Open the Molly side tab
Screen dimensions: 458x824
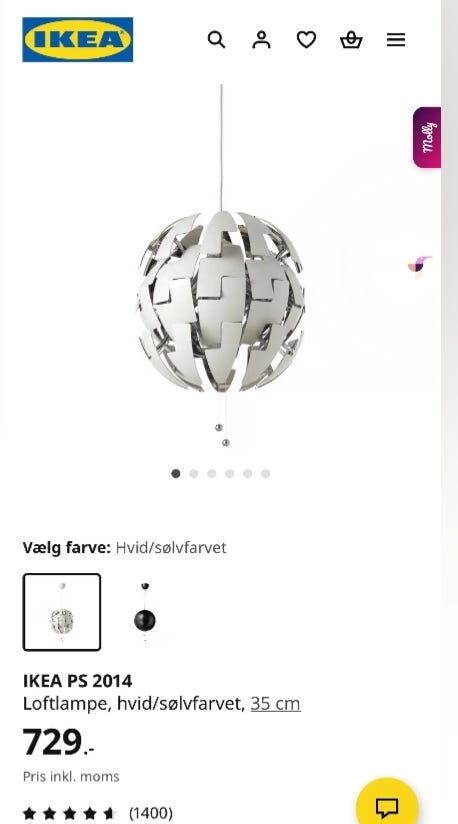point(427,137)
